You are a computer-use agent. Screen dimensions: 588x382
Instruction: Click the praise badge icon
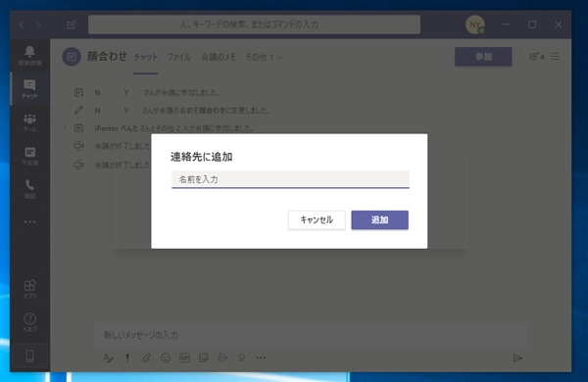[x=242, y=358]
